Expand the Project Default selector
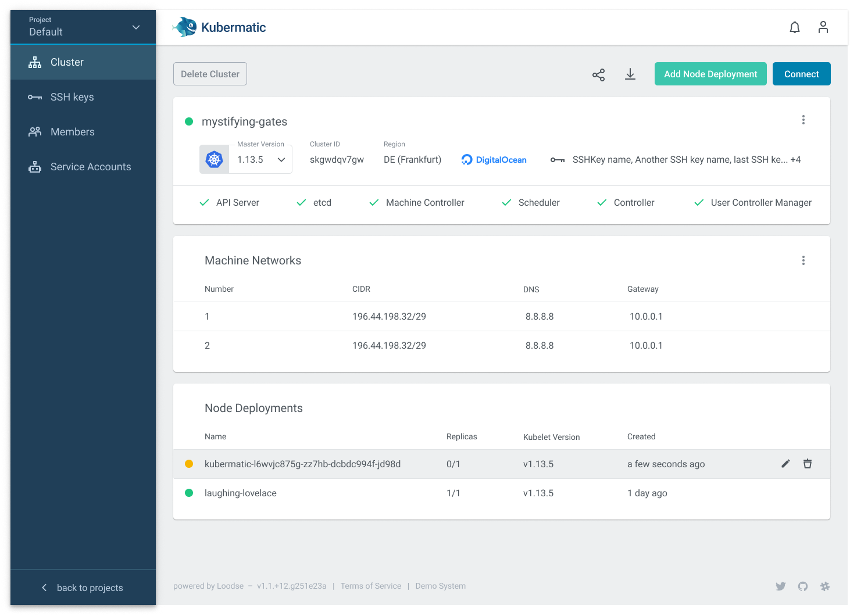850x616 pixels. (x=83, y=27)
